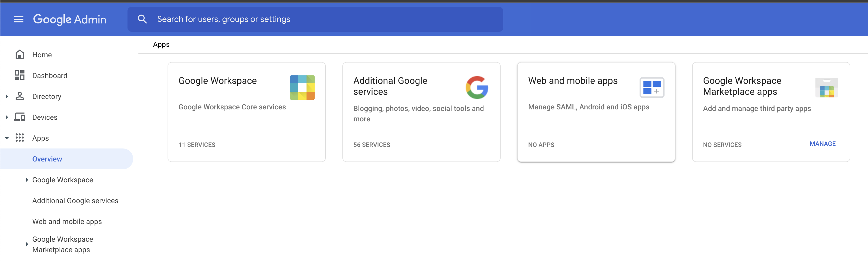Expand the Directory section arrow

click(x=7, y=96)
